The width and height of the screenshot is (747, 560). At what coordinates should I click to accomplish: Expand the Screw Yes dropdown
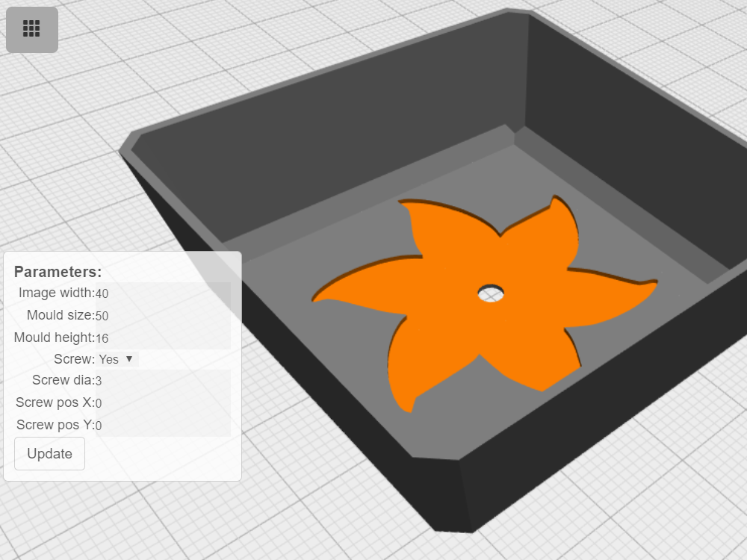(117, 359)
